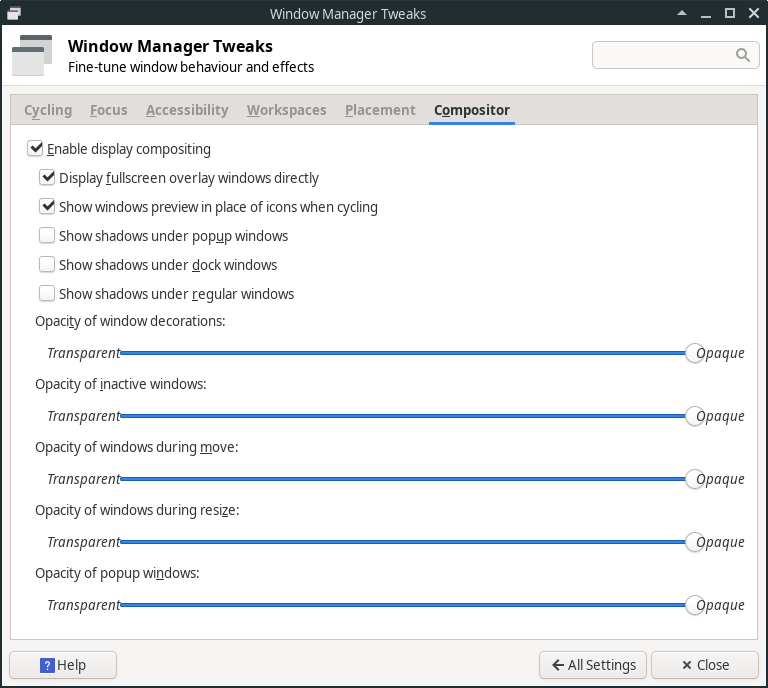Click the Opacity of inactive windows slider handle
Image resolution: width=768 pixels, height=688 pixels.
694,416
